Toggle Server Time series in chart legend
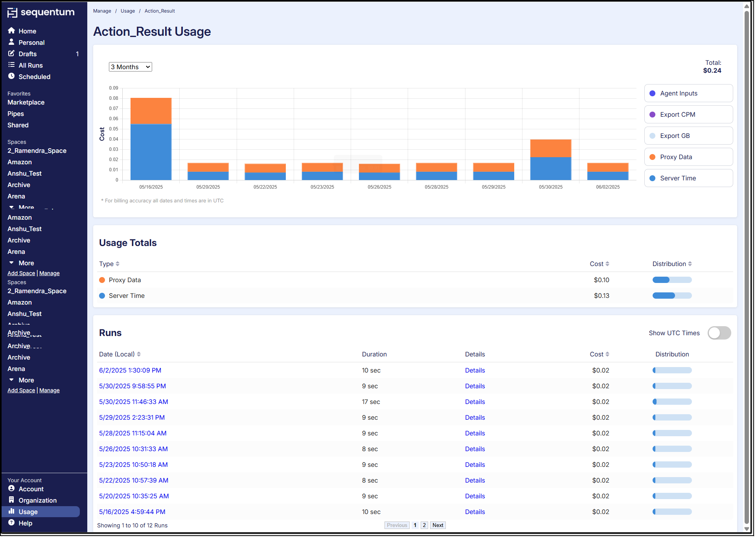756x538 pixels. (x=688, y=178)
